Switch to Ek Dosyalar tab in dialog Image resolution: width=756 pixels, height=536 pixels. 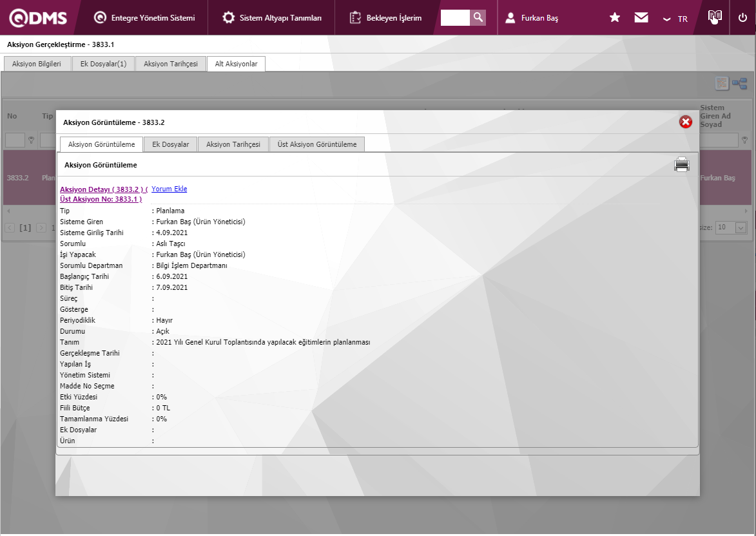point(170,144)
